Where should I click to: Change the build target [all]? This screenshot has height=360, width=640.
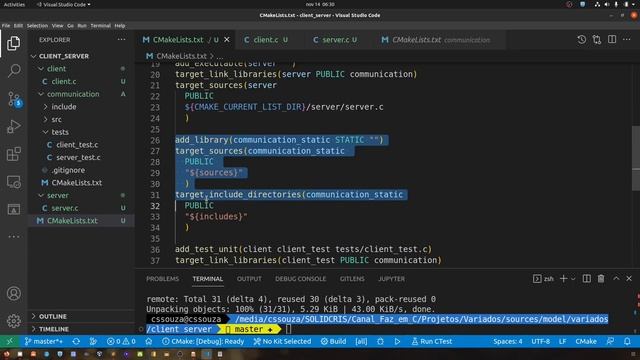[361, 341]
